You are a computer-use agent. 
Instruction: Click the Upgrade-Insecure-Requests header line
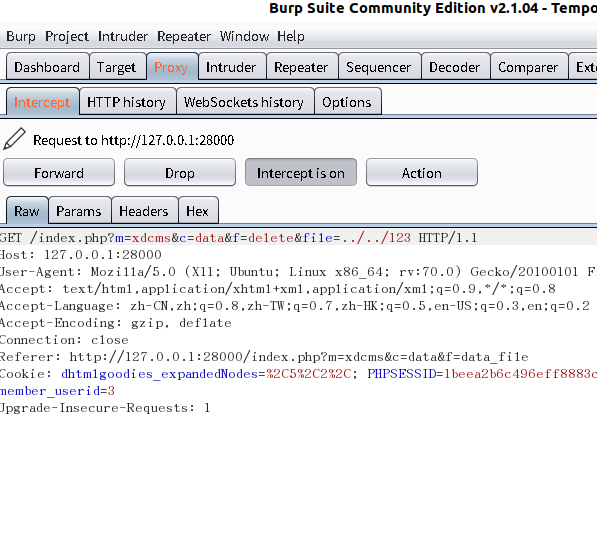coord(105,408)
